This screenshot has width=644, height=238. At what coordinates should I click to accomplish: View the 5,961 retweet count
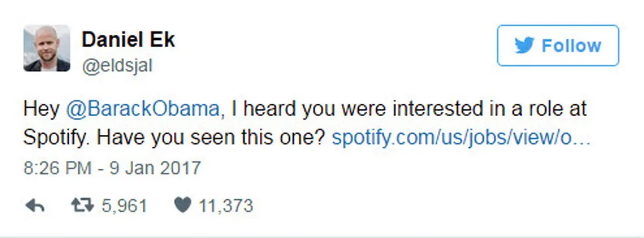coord(124,205)
